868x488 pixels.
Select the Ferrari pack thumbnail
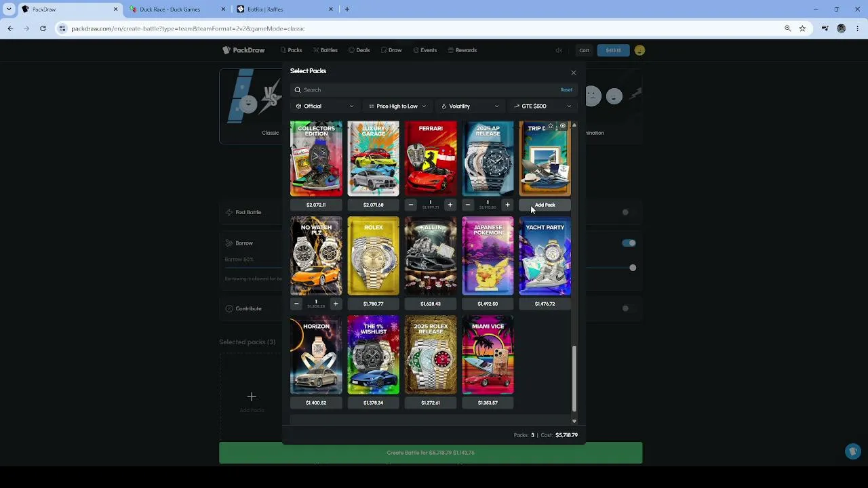click(x=431, y=159)
